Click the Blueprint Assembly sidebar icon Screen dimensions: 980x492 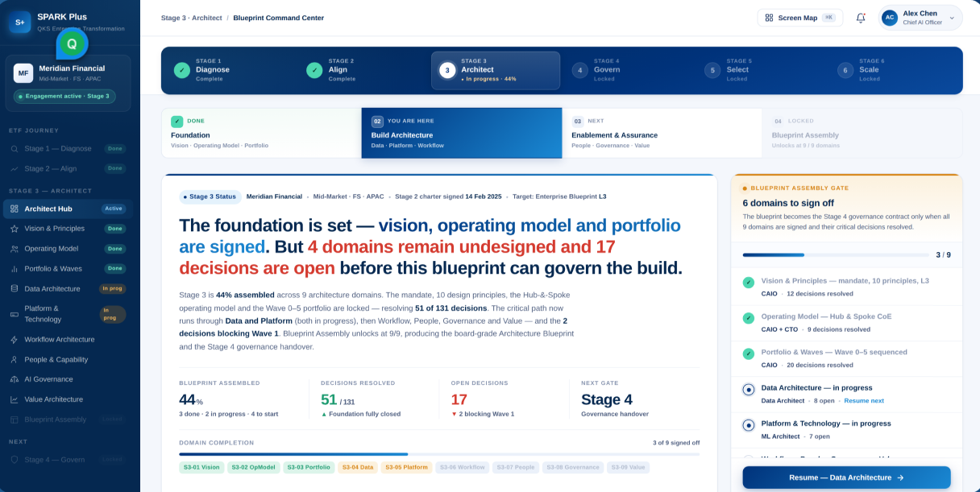[x=15, y=420]
